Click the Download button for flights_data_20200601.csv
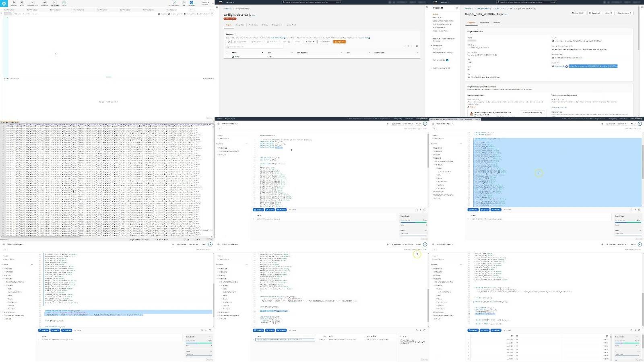This screenshot has height=362, width=644. pos(594,13)
